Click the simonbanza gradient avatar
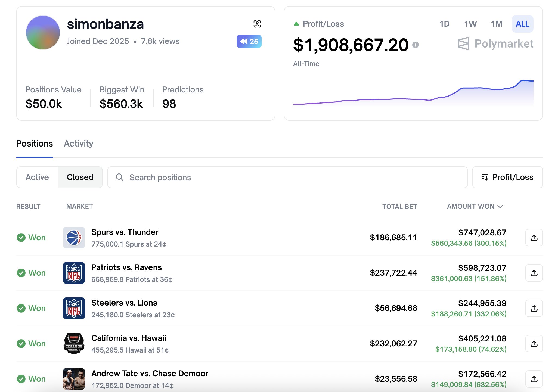Image resolution: width=558 pixels, height=392 pixels. [x=43, y=33]
